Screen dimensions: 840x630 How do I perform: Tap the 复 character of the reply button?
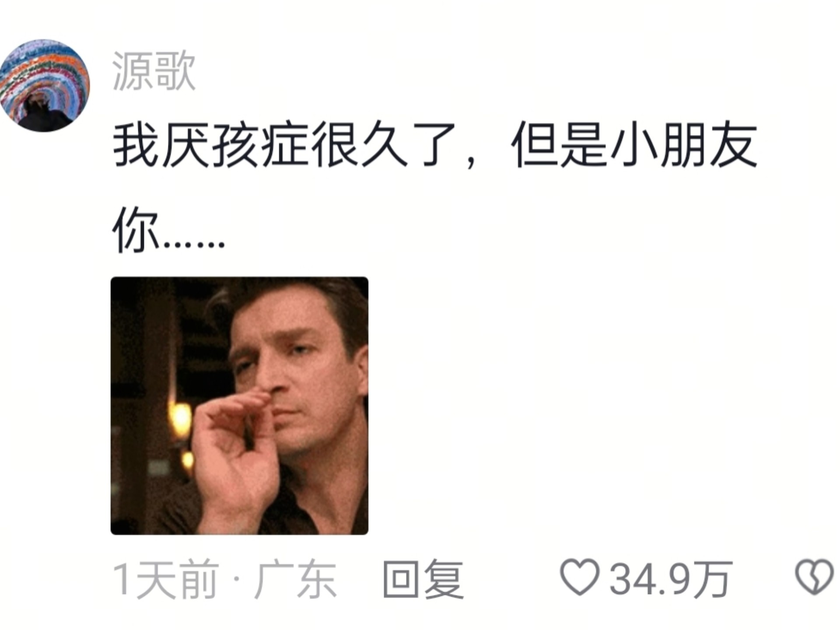coord(444,578)
